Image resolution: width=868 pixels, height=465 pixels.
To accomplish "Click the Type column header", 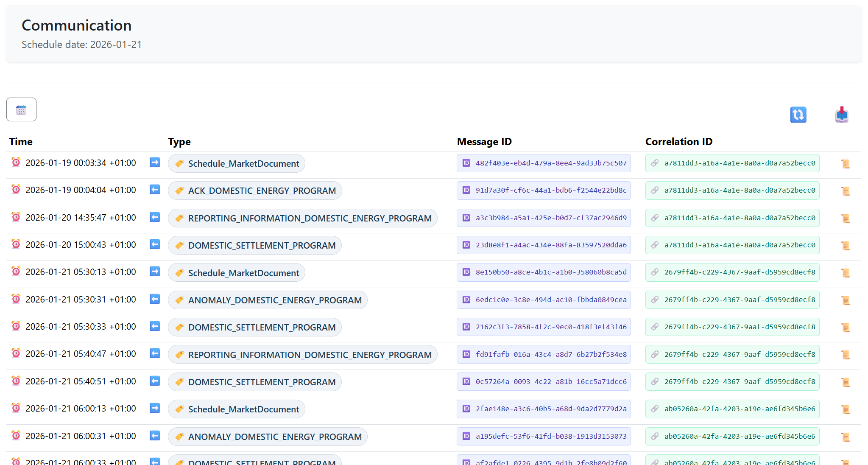I will click(x=179, y=142).
